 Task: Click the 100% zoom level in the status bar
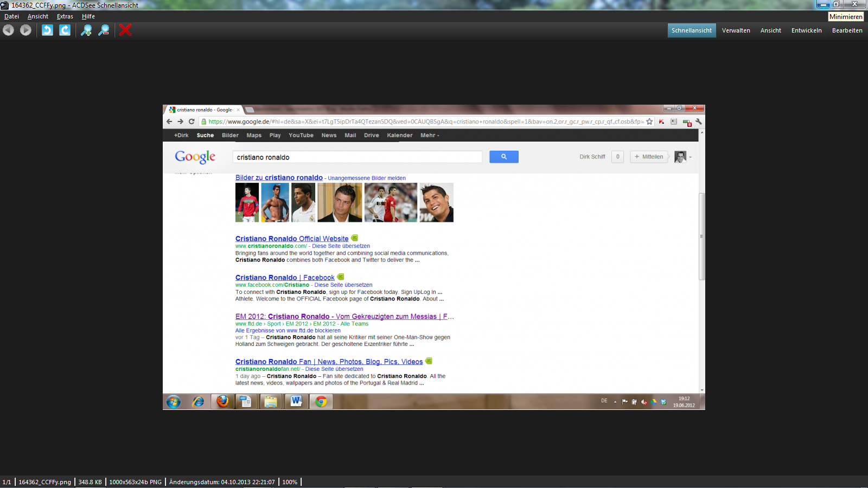point(290,482)
